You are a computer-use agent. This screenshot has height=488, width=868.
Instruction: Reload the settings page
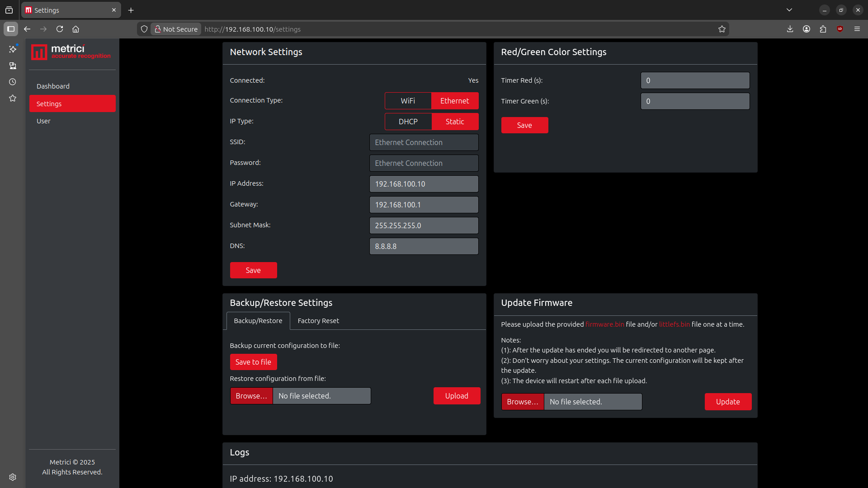coord(60,29)
